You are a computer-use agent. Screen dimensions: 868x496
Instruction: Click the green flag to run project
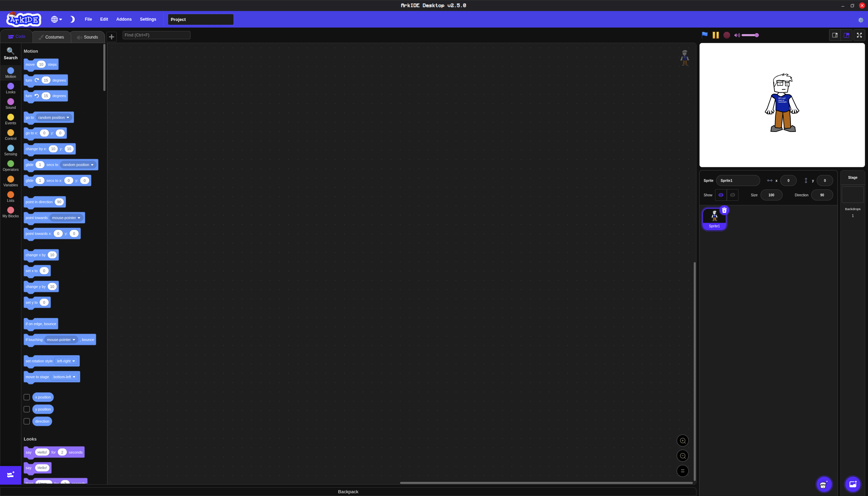(704, 35)
